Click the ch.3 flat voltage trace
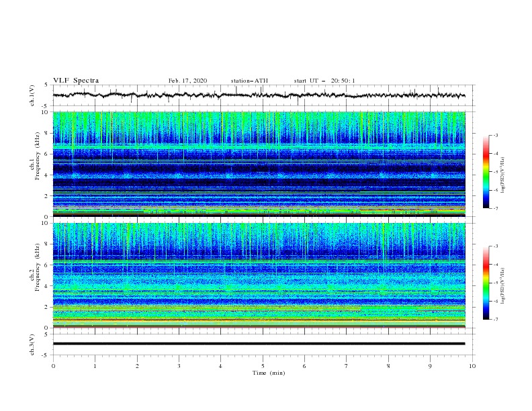The width and height of the screenshot is (532, 411). tap(259, 344)
